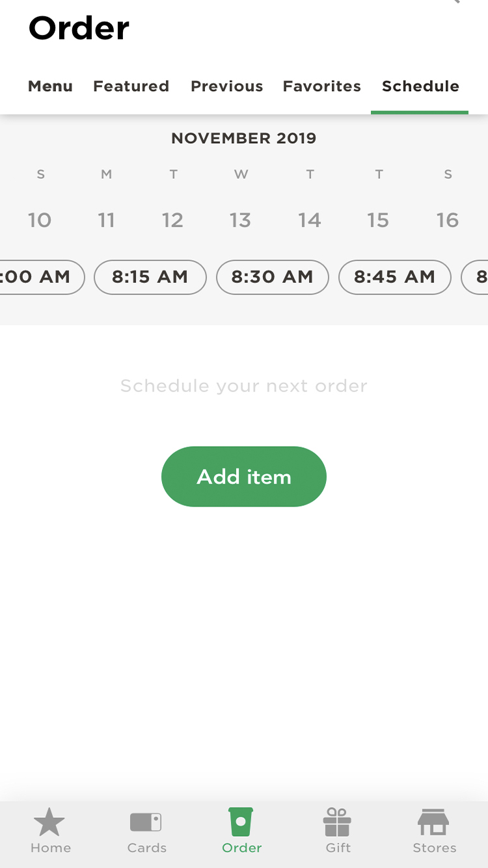Pick Tuesday the 12th date

tap(173, 220)
